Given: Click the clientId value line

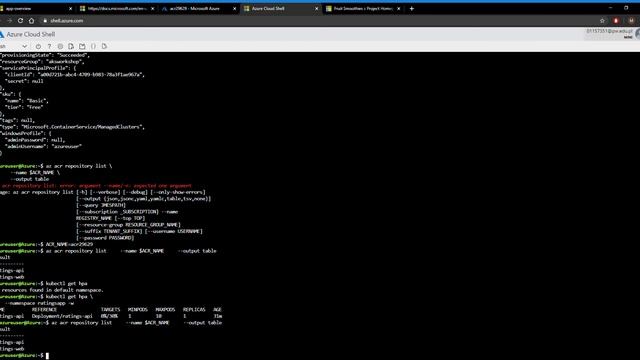Looking at the screenshot, I should click(74, 75).
